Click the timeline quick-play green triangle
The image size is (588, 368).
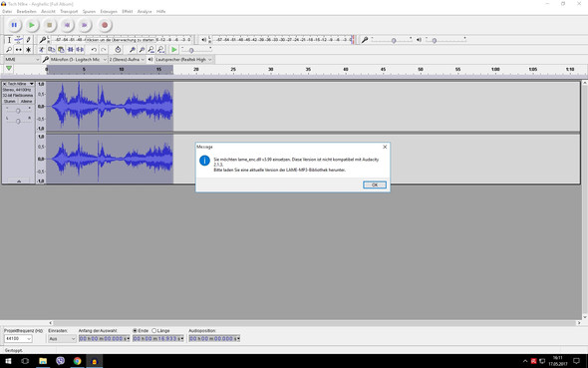(9, 68)
